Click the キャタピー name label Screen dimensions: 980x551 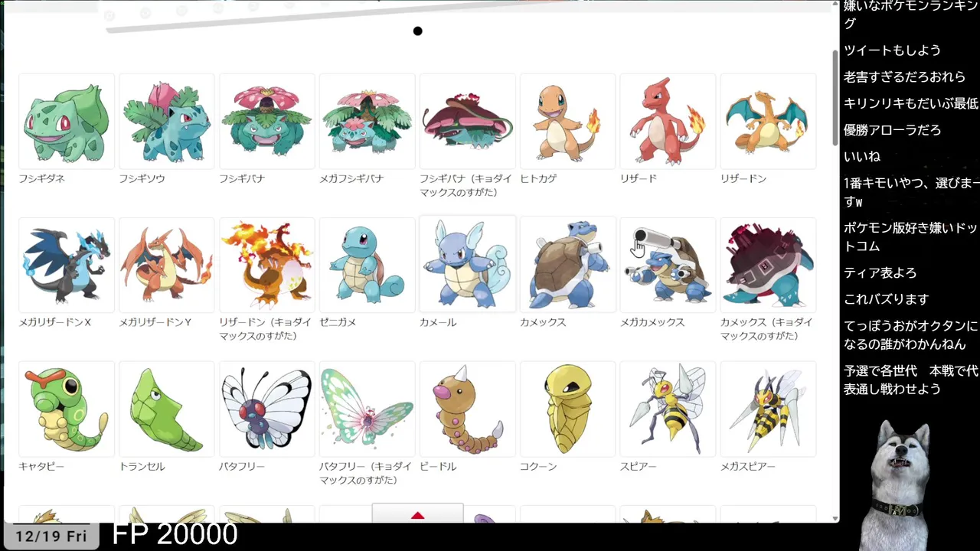tap(41, 466)
